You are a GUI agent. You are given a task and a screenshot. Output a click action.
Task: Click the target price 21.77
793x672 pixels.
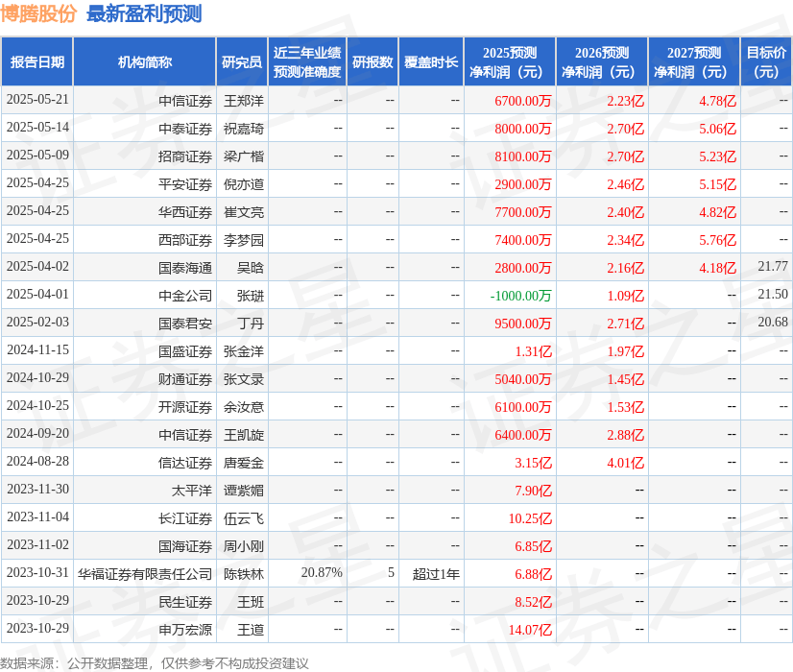click(773, 267)
